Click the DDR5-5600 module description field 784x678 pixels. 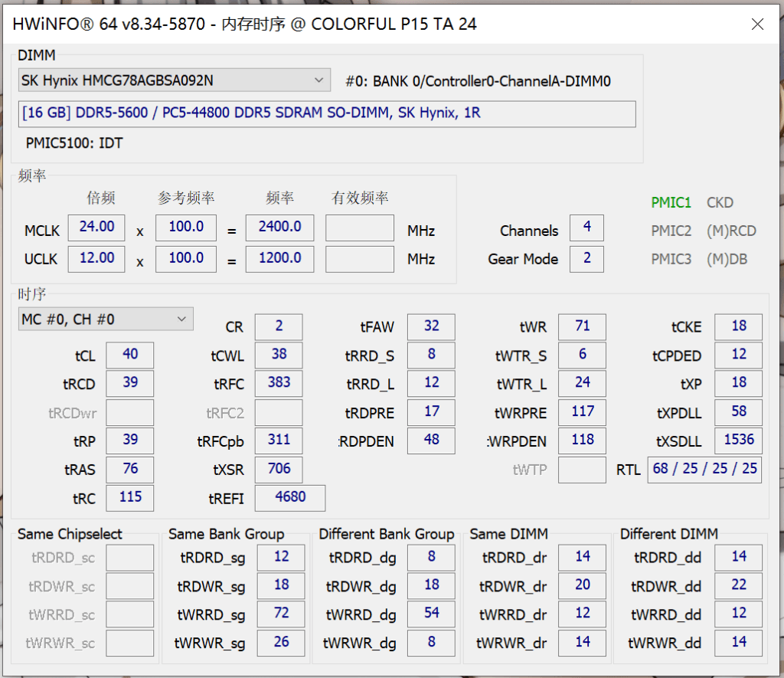(x=327, y=113)
